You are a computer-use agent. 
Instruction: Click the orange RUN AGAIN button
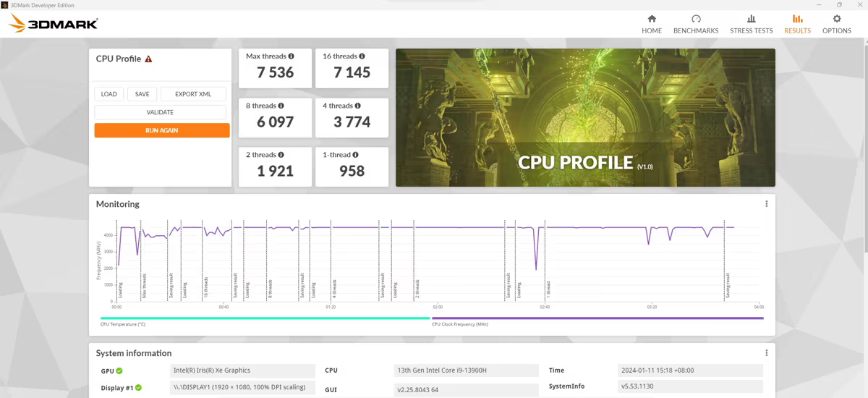tap(162, 130)
